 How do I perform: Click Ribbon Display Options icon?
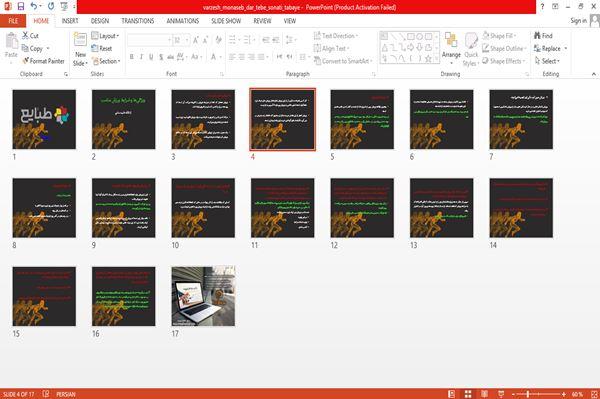tap(555, 7)
